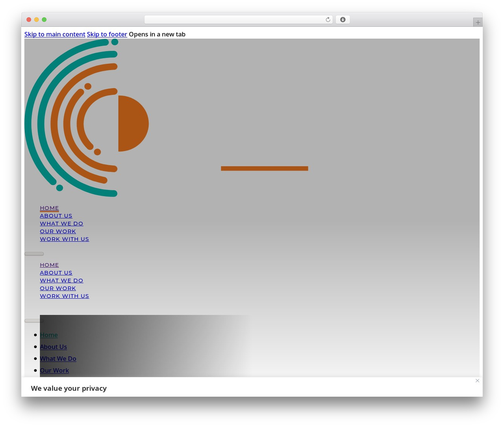The height and width of the screenshot is (427, 504).
Task: Follow the Skip to footer link
Action: click(x=107, y=34)
